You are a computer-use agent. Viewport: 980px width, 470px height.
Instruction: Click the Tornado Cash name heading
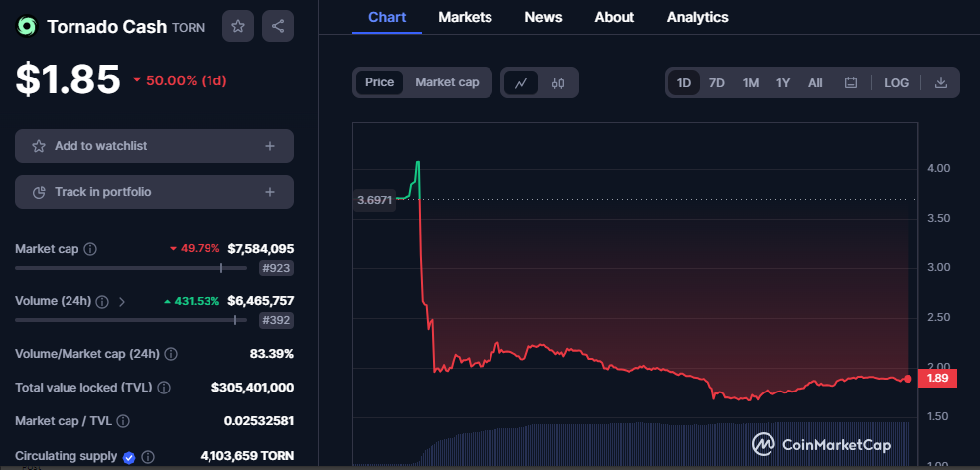click(x=107, y=26)
